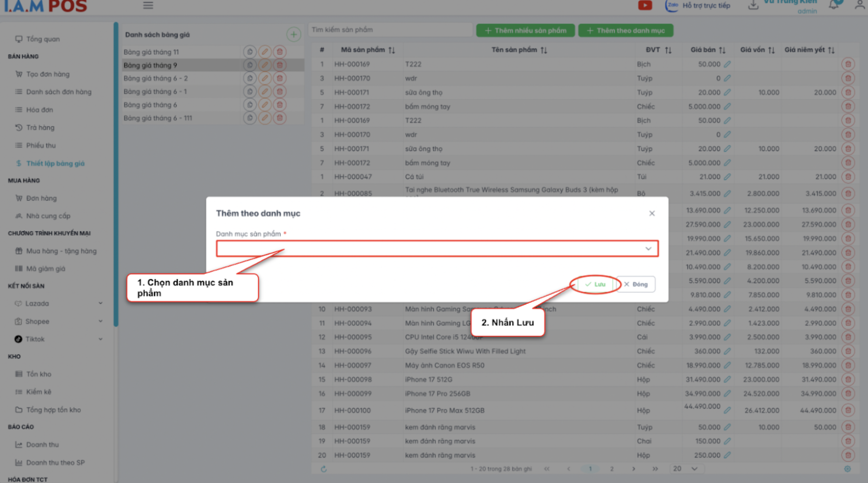
Task: Open the page size dropdown showing 20
Action: [685, 469]
